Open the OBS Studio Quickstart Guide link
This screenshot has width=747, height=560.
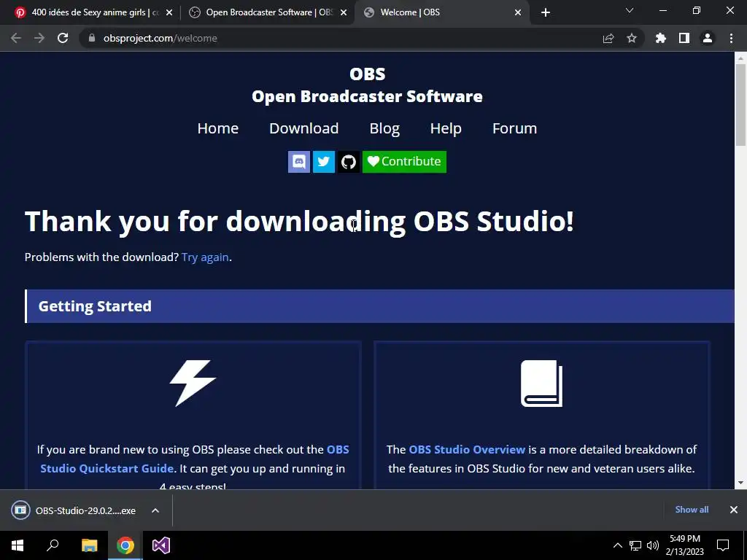coord(194,459)
